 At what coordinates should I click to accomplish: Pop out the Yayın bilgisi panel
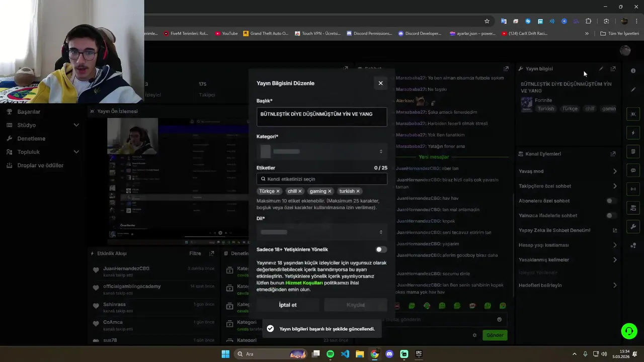point(613,69)
